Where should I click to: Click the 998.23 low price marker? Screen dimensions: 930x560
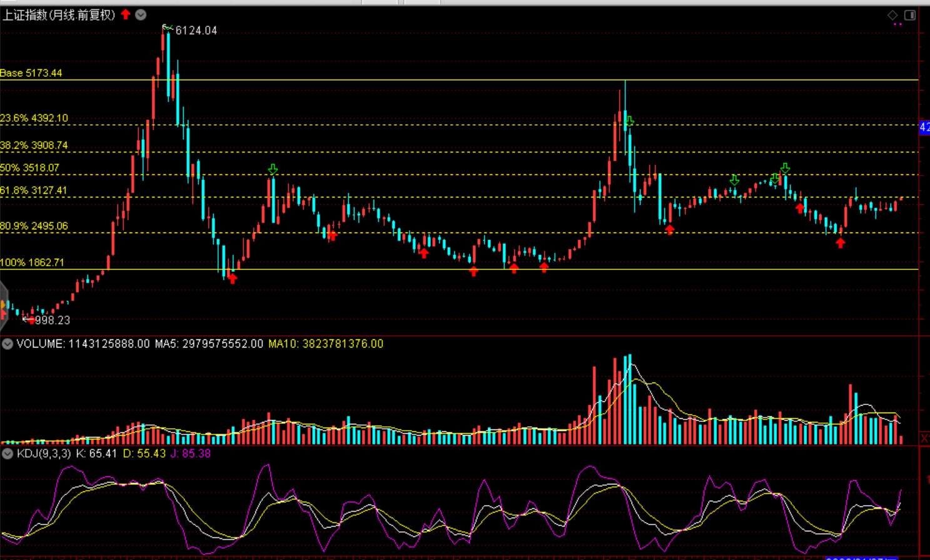[52, 320]
